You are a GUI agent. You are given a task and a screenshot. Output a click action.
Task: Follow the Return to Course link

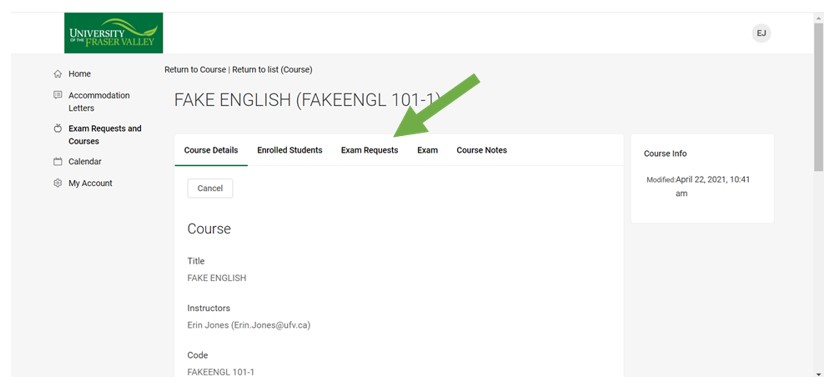[195, 70]
